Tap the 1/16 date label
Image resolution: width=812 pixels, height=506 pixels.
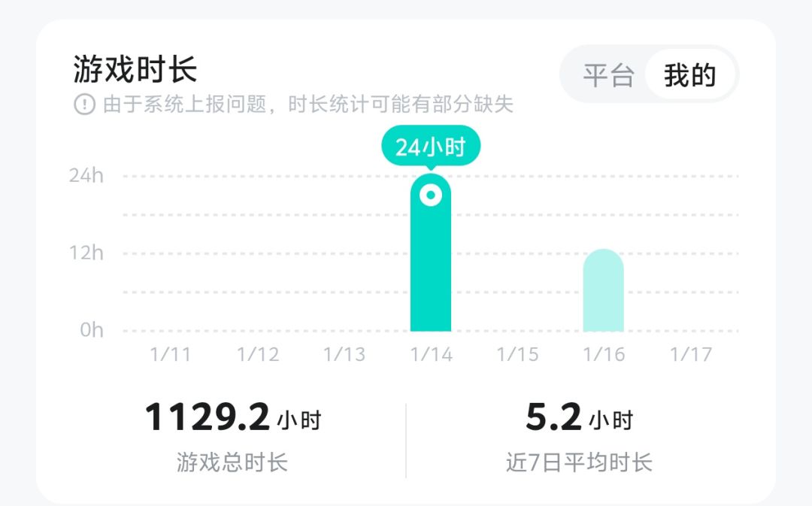[x=604, y=354]
